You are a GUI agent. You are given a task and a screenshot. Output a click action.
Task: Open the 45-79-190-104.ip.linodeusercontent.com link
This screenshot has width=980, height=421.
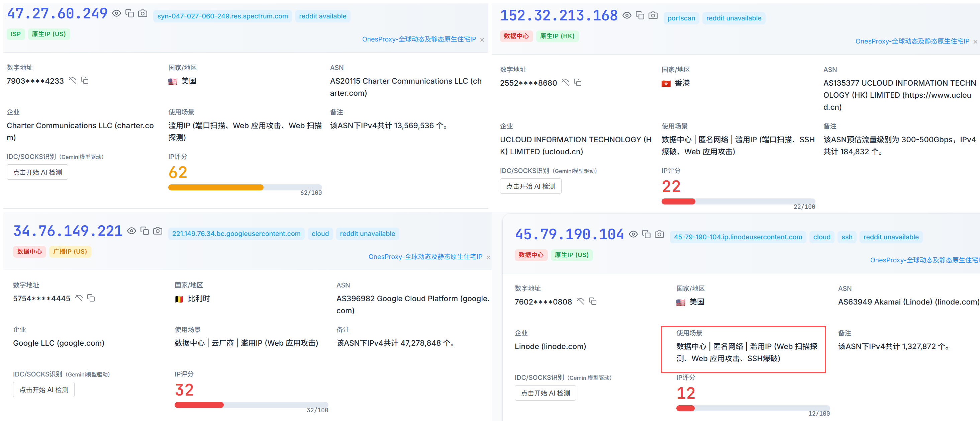pyautogui.click(x=738, y=237)
